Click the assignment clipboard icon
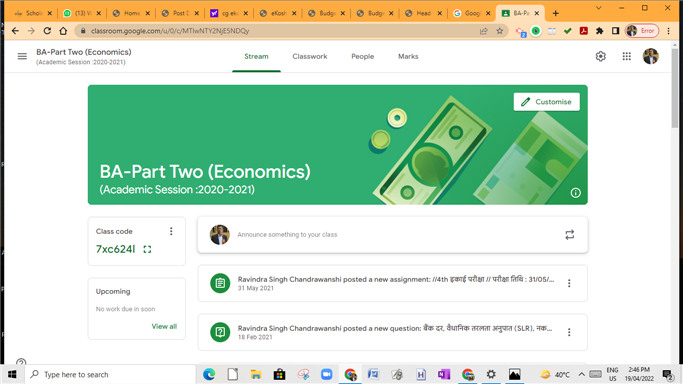683x384 pixels. (220, 283)
